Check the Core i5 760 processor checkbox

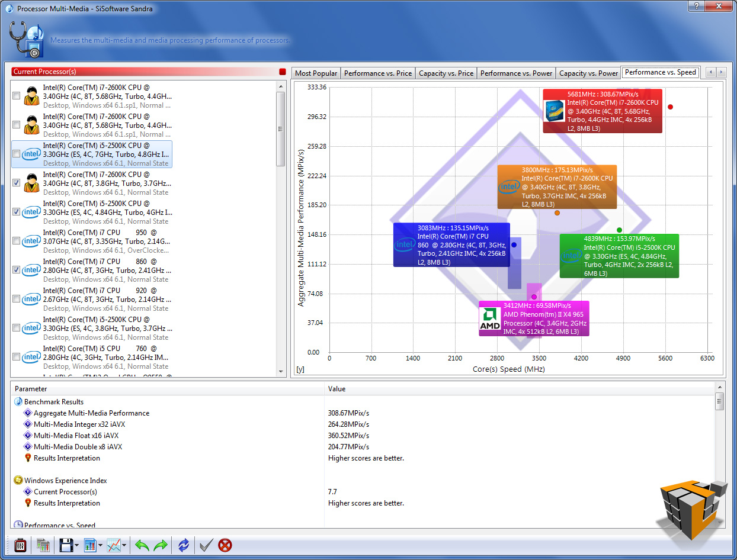16,357
